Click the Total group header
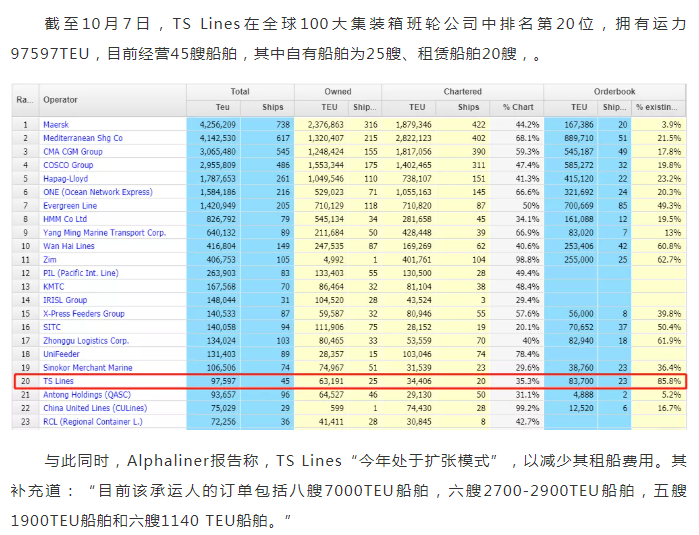Screen dimensions: 699x535 [x=240, y=92]
